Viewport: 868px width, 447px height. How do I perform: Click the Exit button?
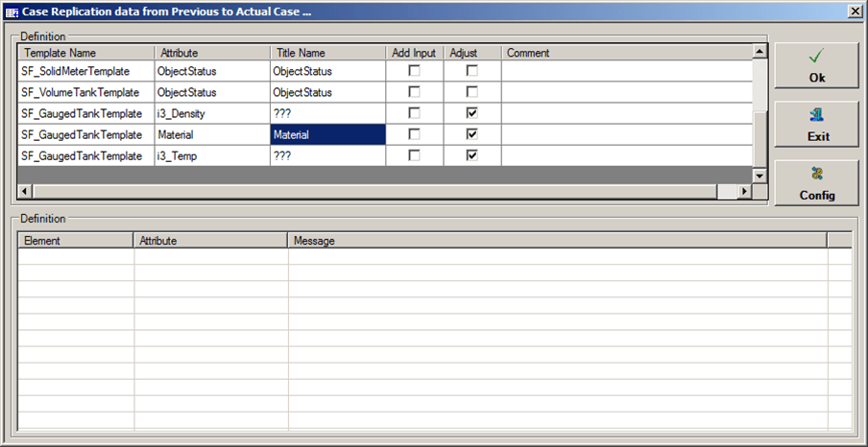tap(816, 125)
